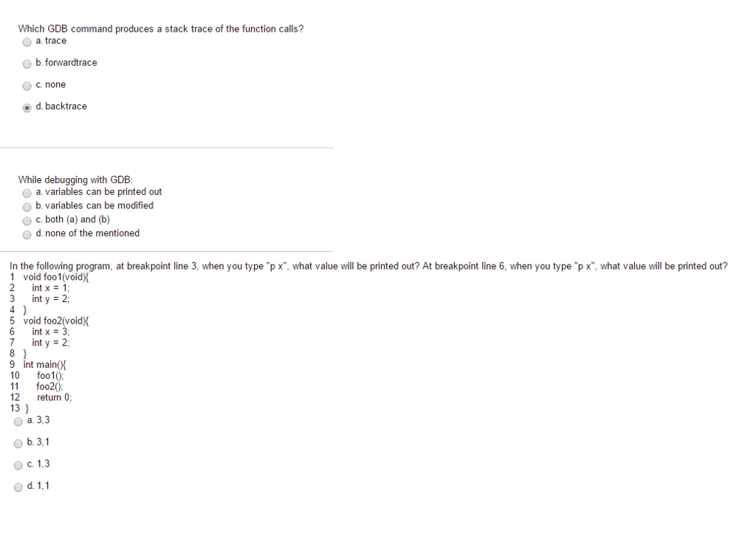Pick the 'c. both (a) and (b)' answer
756x548 pixels.
(27, 220)
